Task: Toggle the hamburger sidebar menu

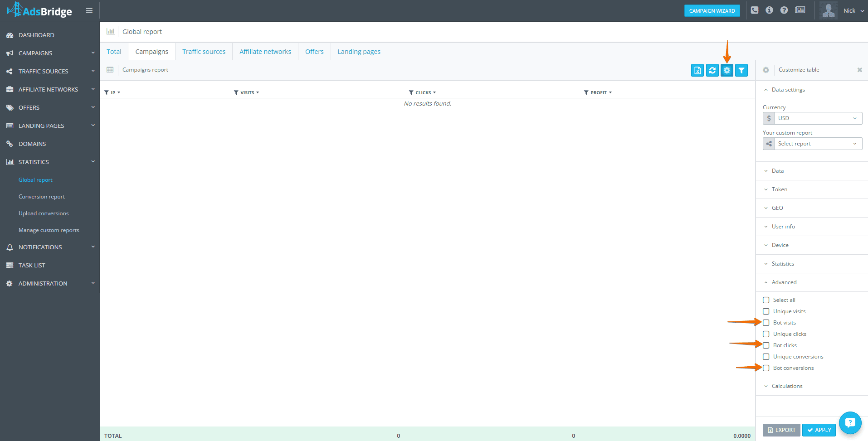Action: click(89, 10)
